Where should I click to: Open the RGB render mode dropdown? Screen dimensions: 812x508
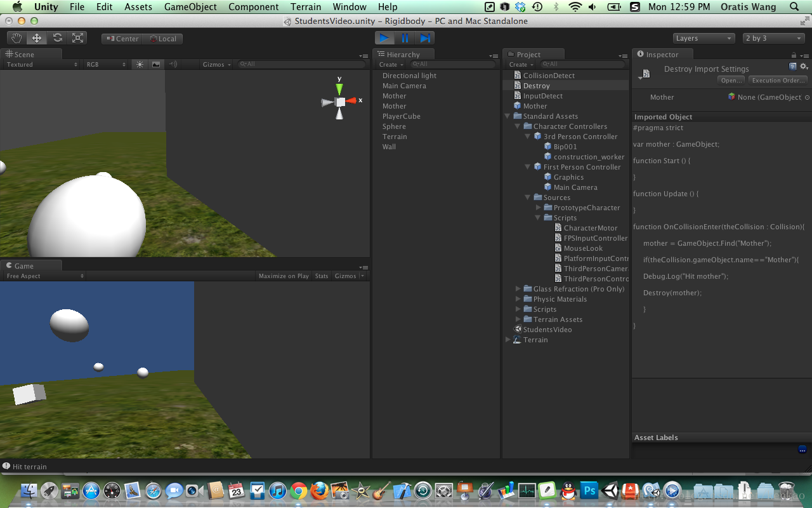(x=106, y=64)
